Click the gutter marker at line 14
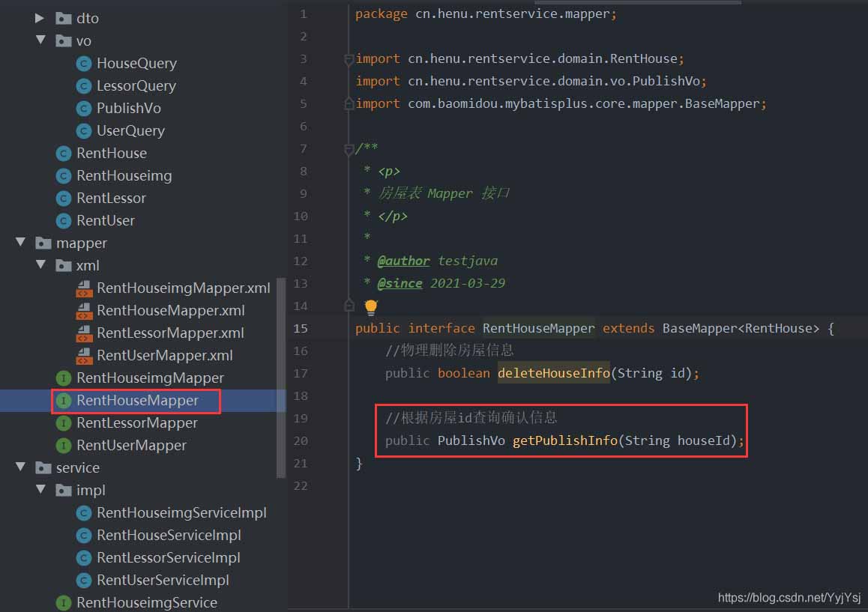 (x=349, y=306)
